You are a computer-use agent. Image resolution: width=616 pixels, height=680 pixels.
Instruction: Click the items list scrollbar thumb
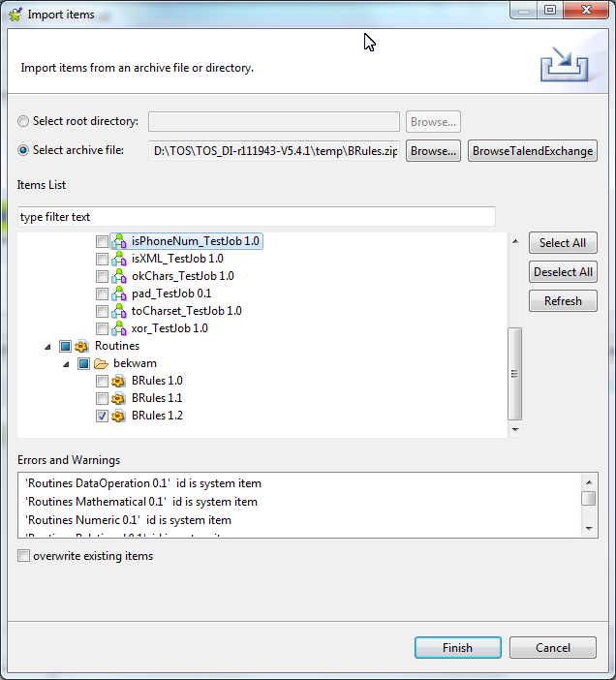click(x=514, y=373)
